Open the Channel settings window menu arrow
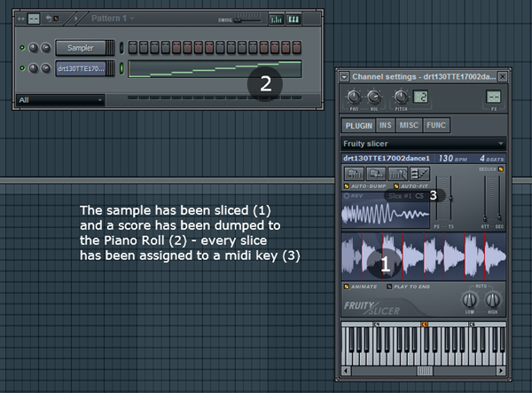Screen dimensions: 532x393 point(344,77)
